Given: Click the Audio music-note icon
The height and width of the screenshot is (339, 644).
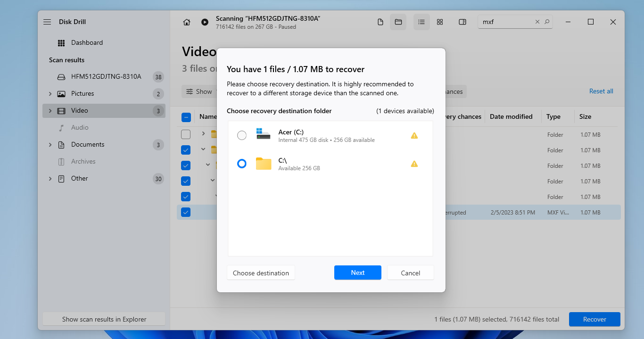Looking at the screenshot, I should (61, 128).
